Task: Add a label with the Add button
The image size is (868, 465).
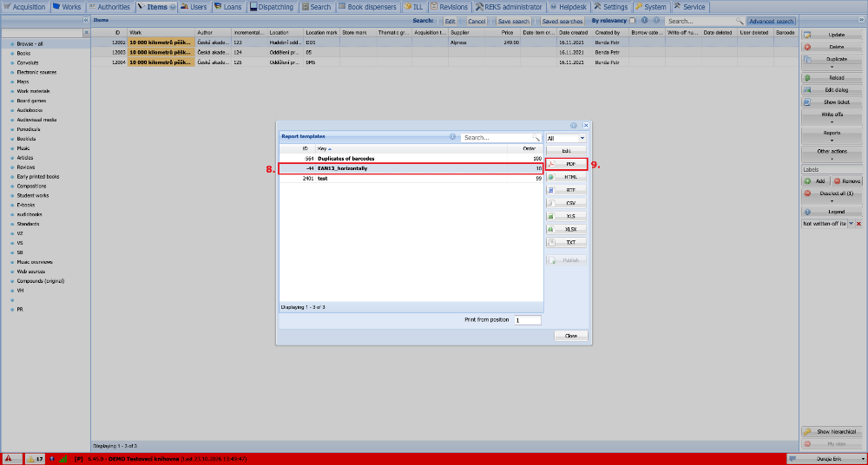Action: click(x=816, y=181)
